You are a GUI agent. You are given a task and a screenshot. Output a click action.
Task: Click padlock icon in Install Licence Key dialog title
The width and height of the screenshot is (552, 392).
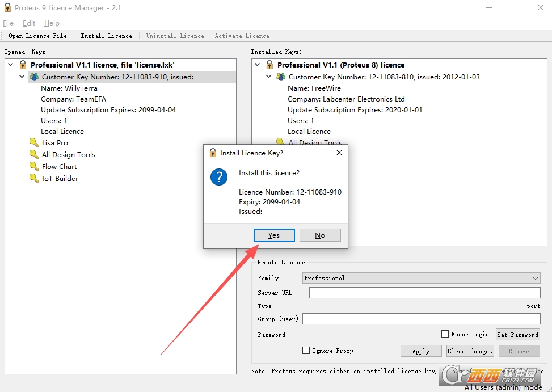click(x=213, y=153)
